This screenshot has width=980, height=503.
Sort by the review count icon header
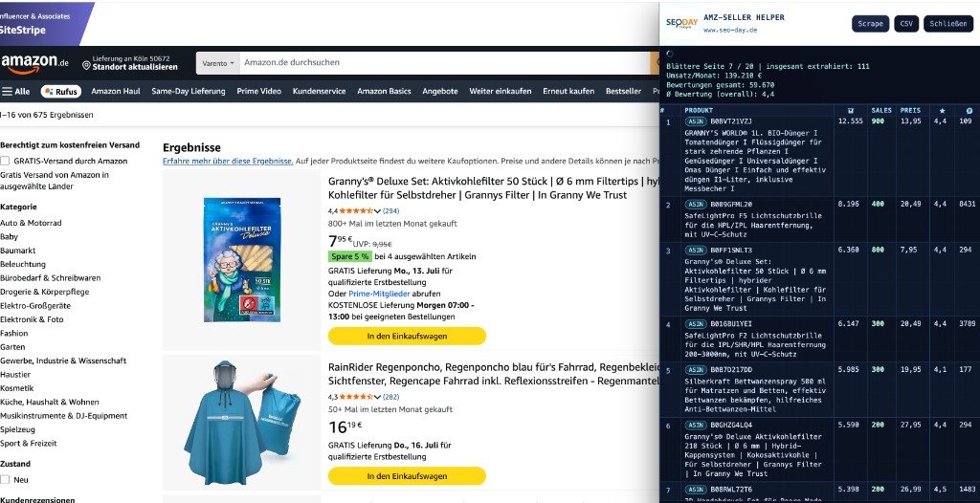click(969, 111)
